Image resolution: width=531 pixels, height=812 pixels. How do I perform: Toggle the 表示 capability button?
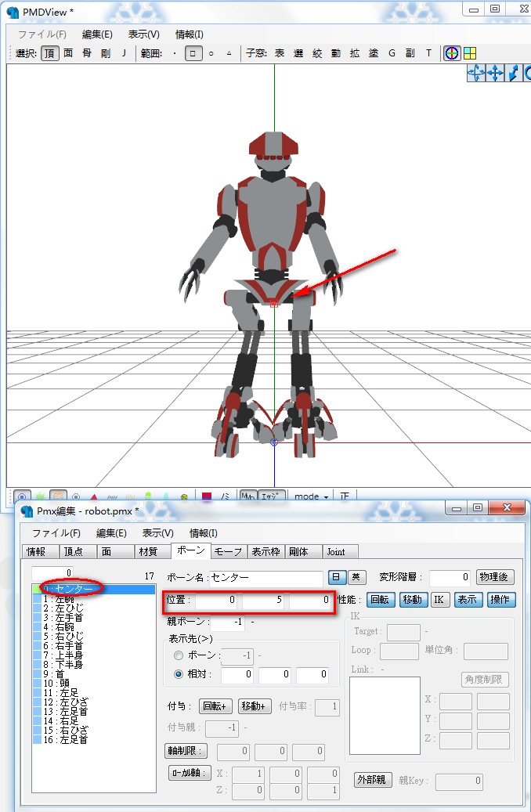tap(468, 600)
